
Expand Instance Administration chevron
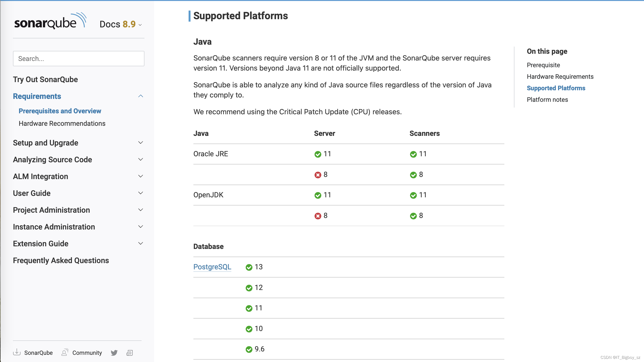(x=141, y=226)
